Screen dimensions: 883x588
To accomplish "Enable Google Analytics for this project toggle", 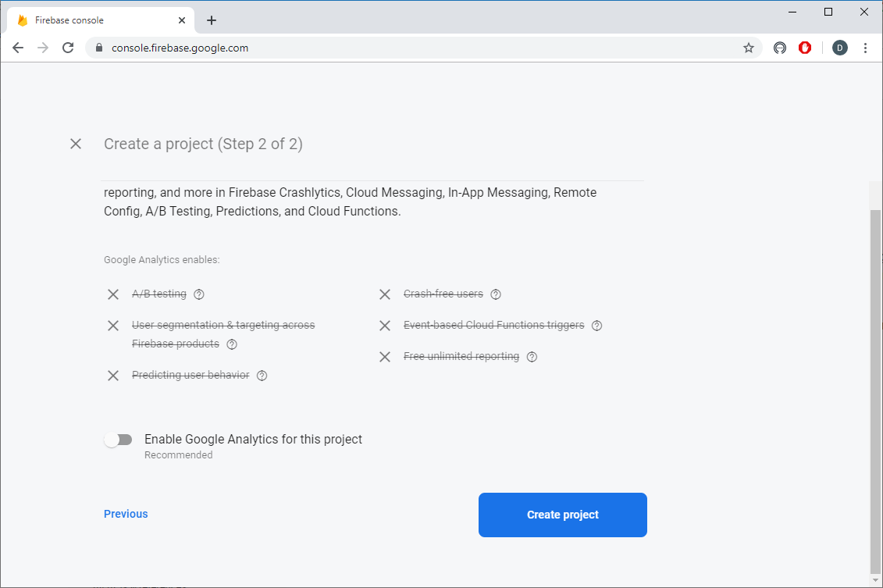I will coord(118,440).
